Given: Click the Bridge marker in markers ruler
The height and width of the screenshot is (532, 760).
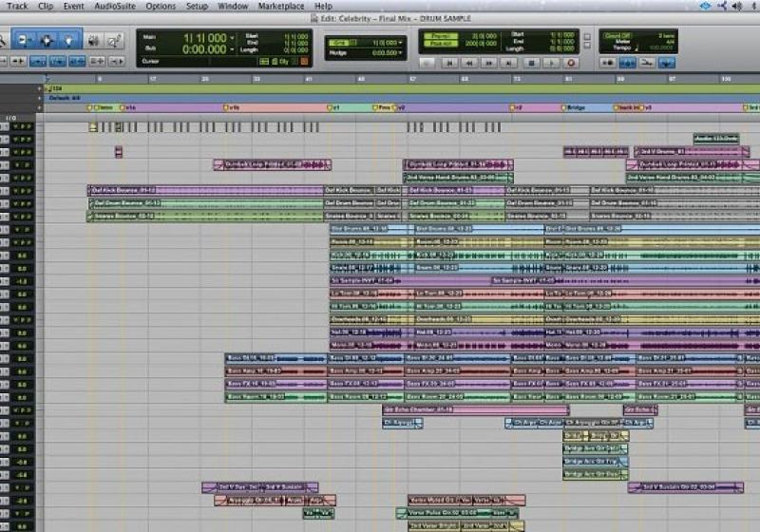Looking at the screenshot, I should [x=575, y=107].
